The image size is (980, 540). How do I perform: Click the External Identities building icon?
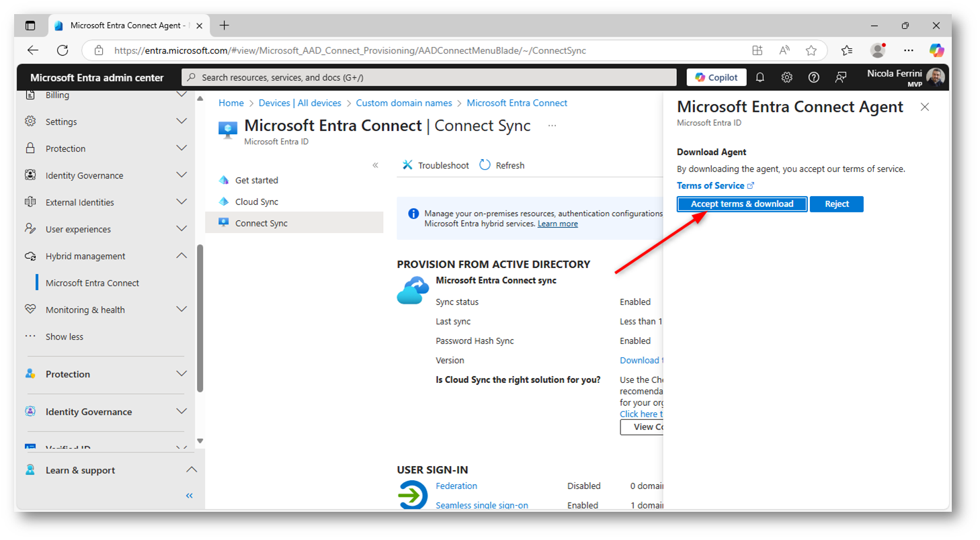pos(30,202)
